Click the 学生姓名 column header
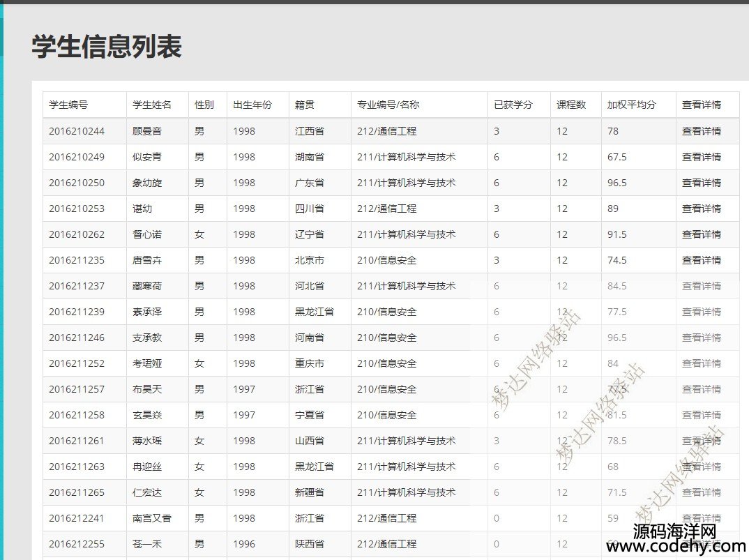The image size is (749, 560). click(x=151, y=105)
